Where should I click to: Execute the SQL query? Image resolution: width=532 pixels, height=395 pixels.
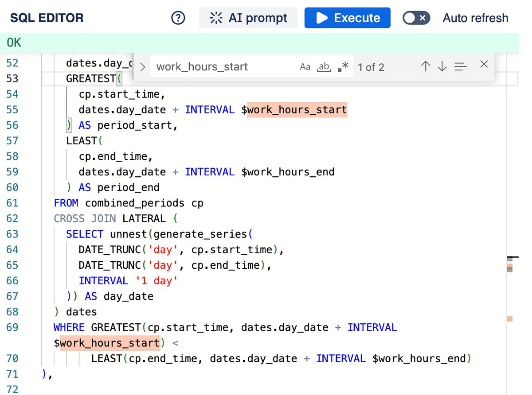[x=348, y=18]
